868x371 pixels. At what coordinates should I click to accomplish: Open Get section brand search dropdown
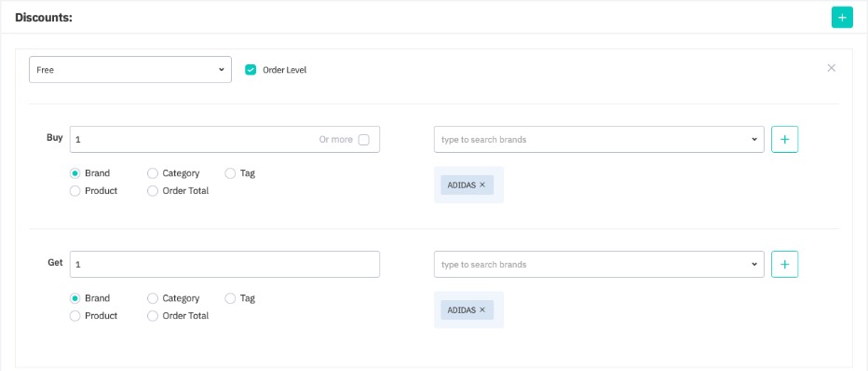pyautogui.click(x=599, y=265)
